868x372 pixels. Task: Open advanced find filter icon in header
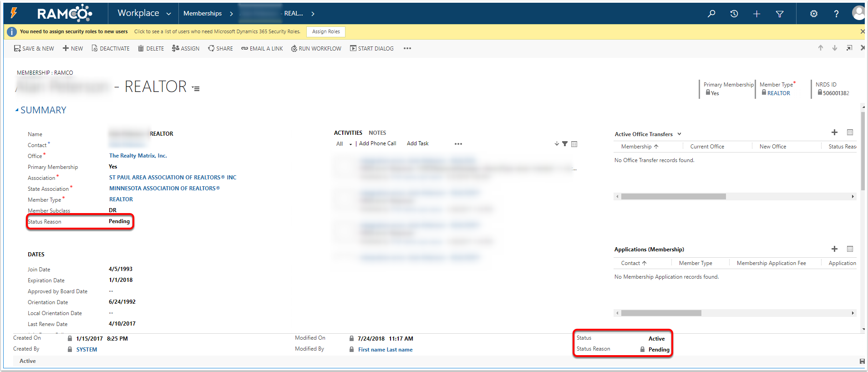[780, 14]
